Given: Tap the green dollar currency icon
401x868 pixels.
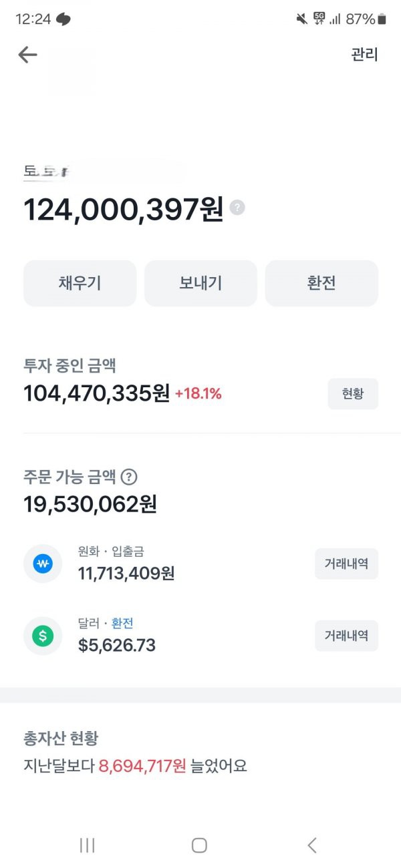Looking at the screenshot, I should point(43,636).
